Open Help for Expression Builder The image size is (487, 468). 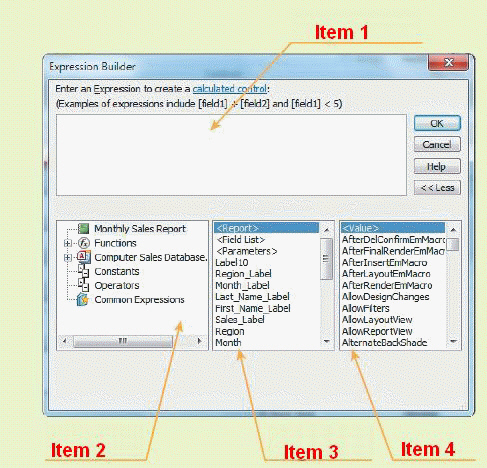pos(437,166)
